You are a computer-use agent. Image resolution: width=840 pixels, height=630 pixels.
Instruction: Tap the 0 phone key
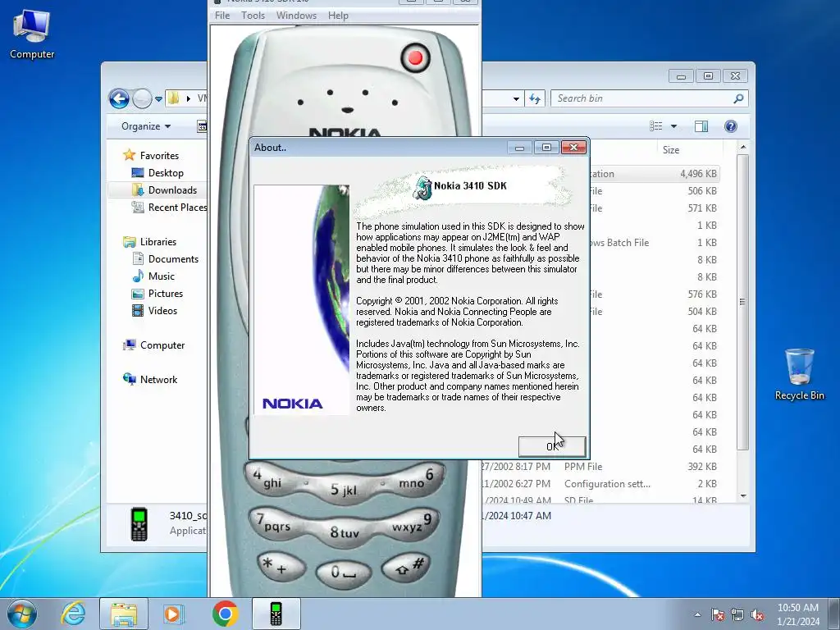point(343,573)
